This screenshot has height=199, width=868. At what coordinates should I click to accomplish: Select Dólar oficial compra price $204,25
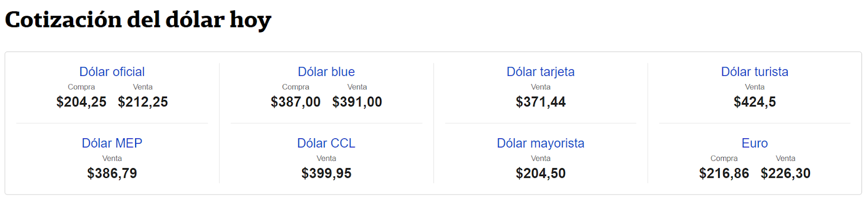click(81, 102)
